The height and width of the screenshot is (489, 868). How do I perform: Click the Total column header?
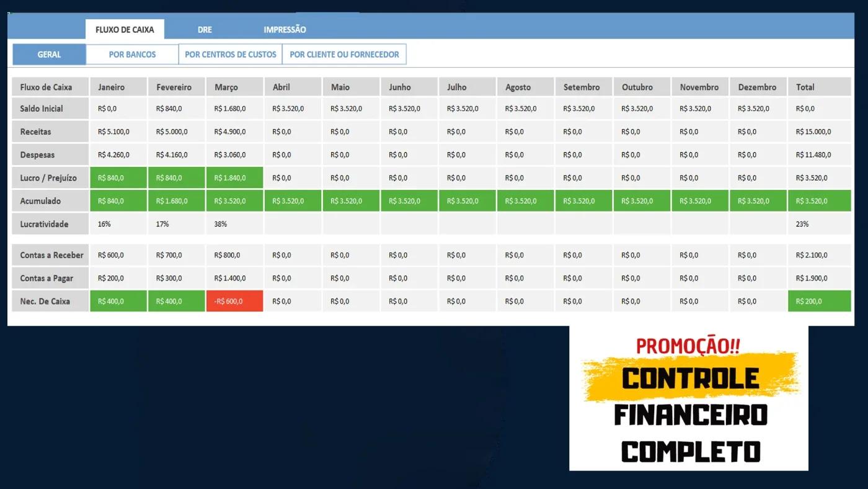[x=820, y=87]
